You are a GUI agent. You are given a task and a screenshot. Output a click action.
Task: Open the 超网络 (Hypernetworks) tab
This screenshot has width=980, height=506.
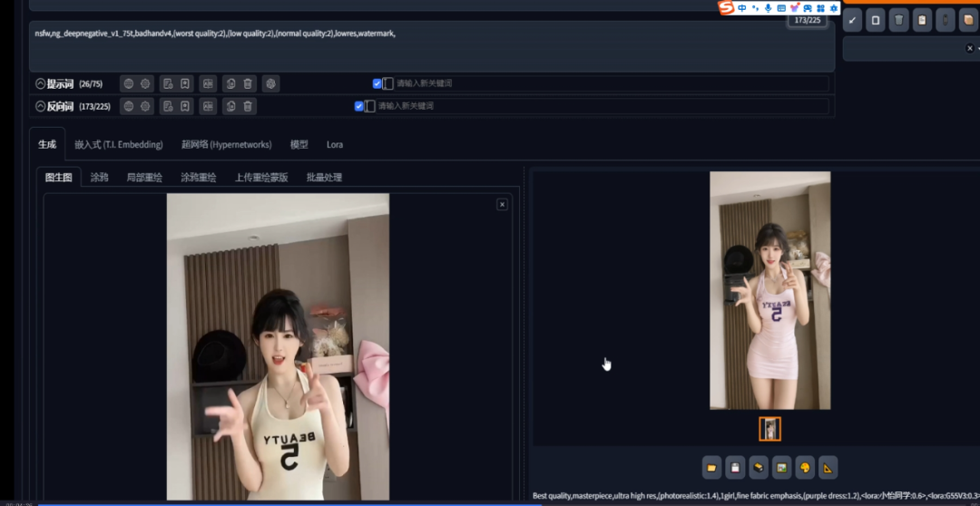click(x=226, y=144)
